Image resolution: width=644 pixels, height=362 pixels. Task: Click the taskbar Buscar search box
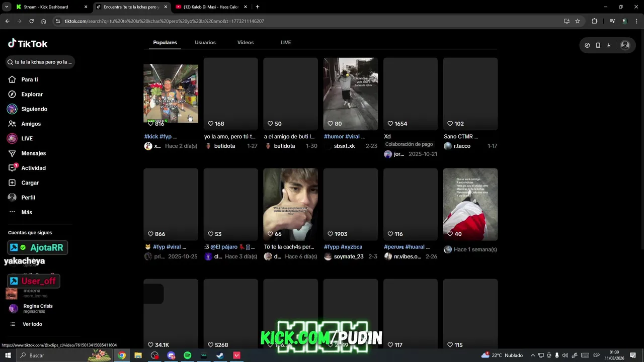[64, 355]
